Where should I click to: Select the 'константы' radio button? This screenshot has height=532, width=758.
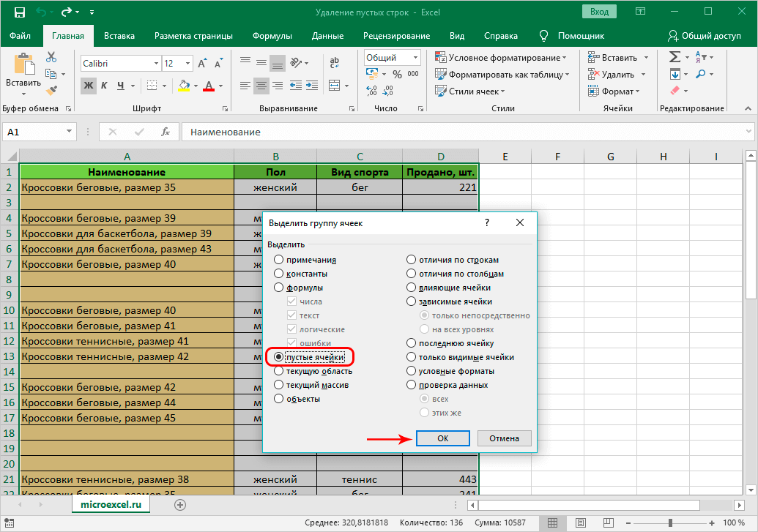click(x=278, y=274)
